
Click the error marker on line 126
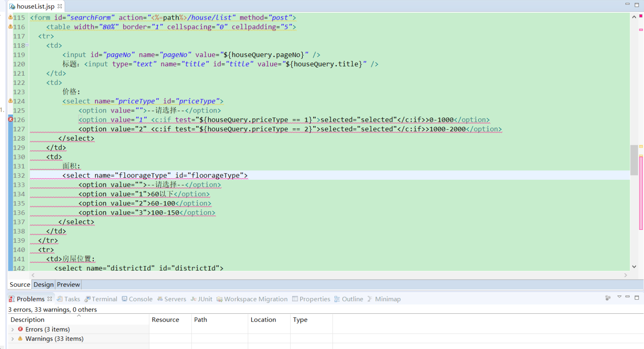[10, 119]
